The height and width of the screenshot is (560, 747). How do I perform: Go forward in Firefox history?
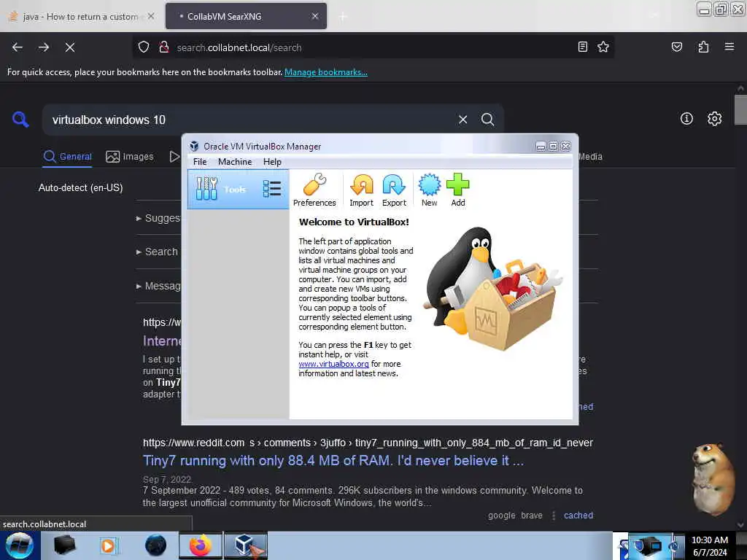point(44,47)
